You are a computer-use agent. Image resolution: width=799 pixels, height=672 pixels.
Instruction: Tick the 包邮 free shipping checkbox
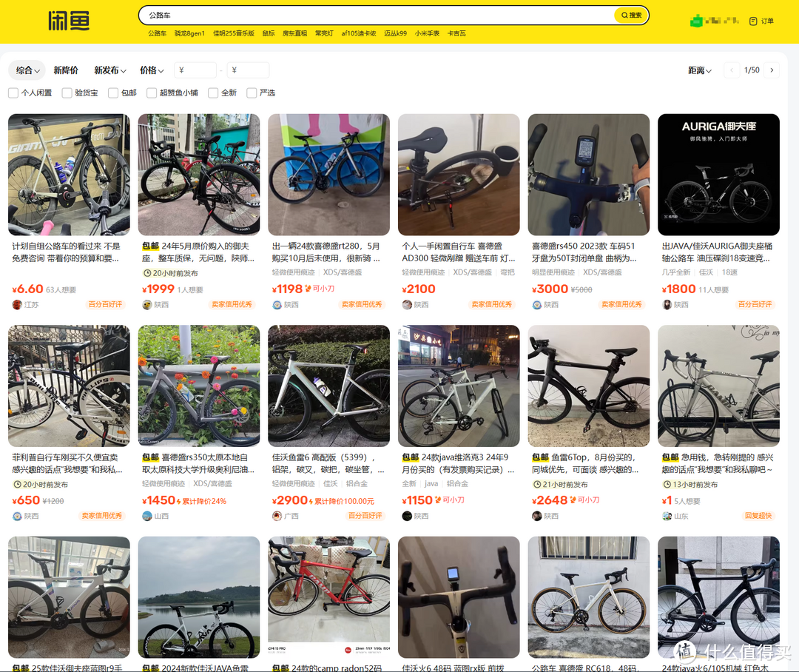click(x=113, y=93)
